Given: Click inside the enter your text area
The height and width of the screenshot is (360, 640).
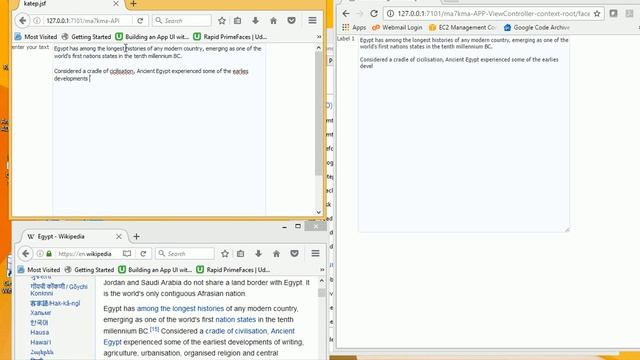Looking at the screenshot, I should point(159,131).
